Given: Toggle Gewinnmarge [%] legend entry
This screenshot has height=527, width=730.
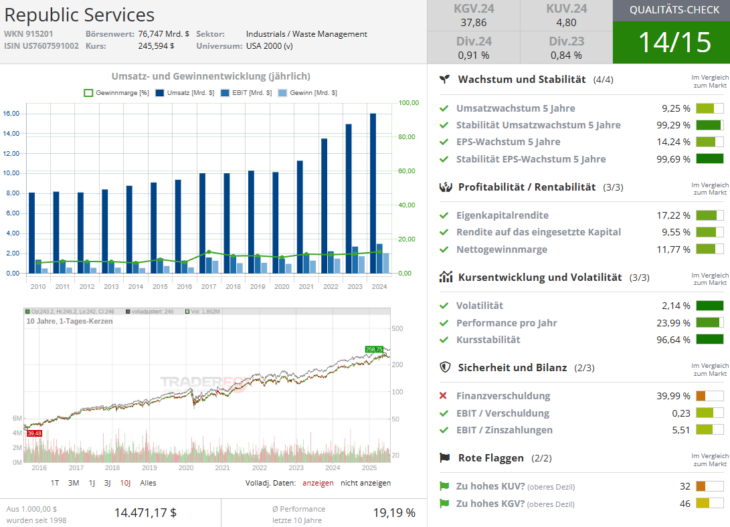Looking at the screenshot, I should click(116, 93).
